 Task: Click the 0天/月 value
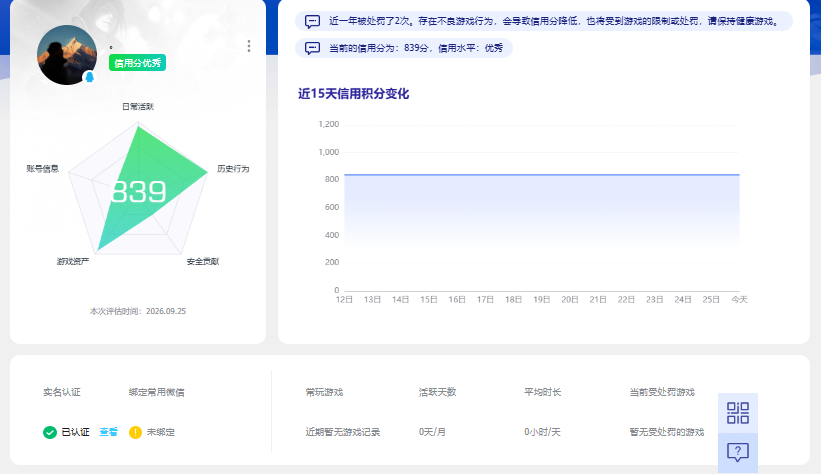[x=432, y=432]
